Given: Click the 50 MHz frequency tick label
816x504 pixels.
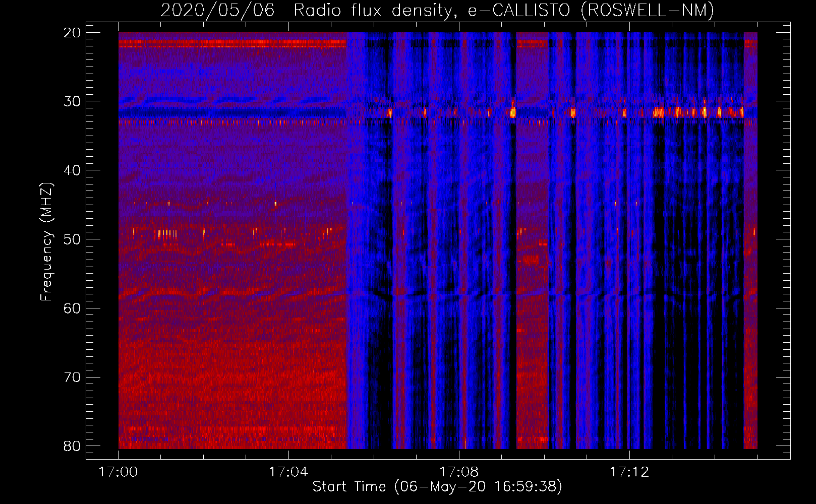Looking at the screenshot, I should pyautogui.click(x=73, y=239).
